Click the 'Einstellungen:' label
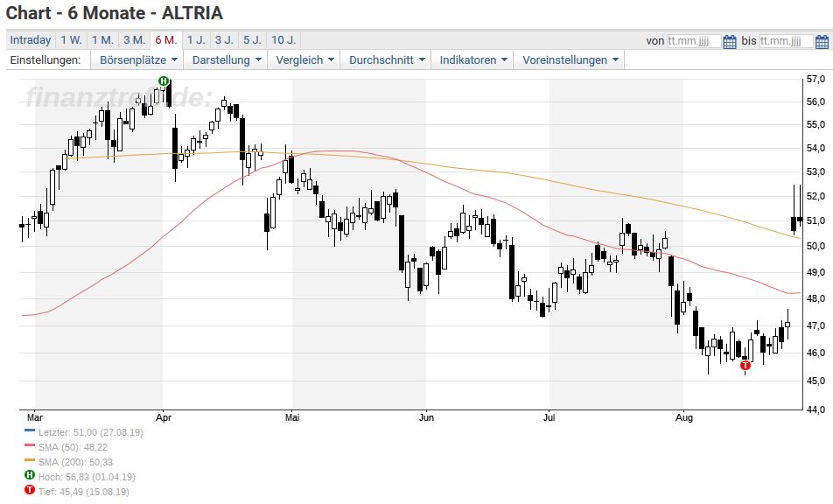833x504 pixels. 45,60
